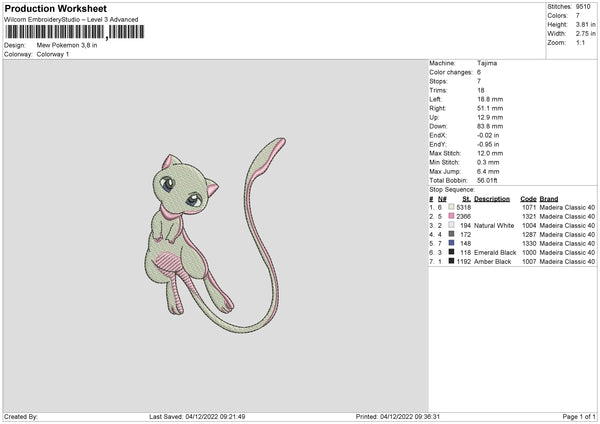This screenshot has width=600, height=424.
Task: Click the 'St.' column header
Action: [466, 199]
